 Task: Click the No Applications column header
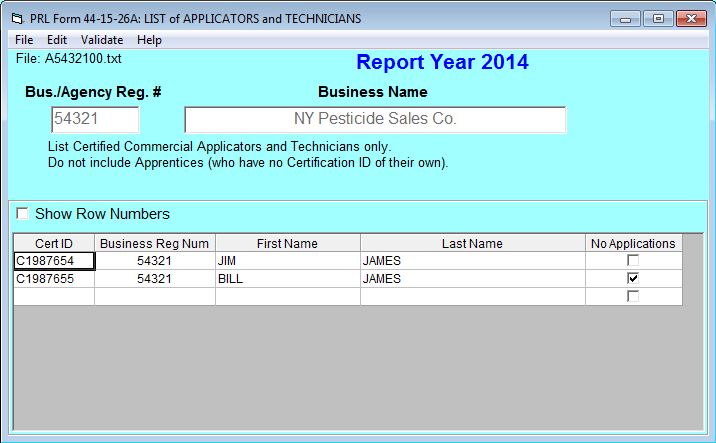(633, 243)
